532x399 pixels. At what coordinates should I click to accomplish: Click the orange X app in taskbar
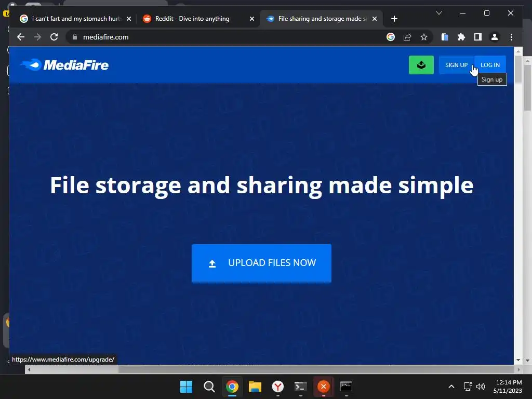(x=323, y=387)
